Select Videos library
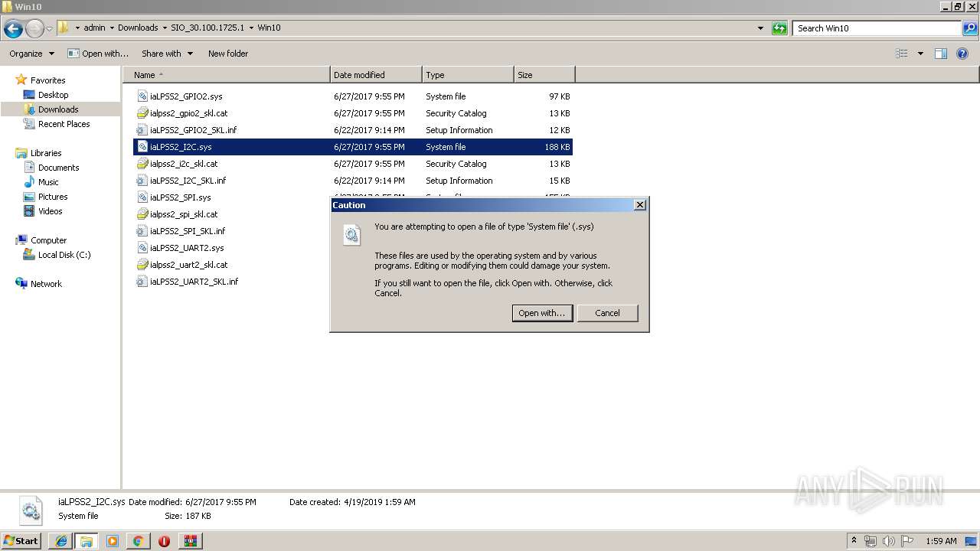Screen dimensions: 980x551 coord(50,211)
